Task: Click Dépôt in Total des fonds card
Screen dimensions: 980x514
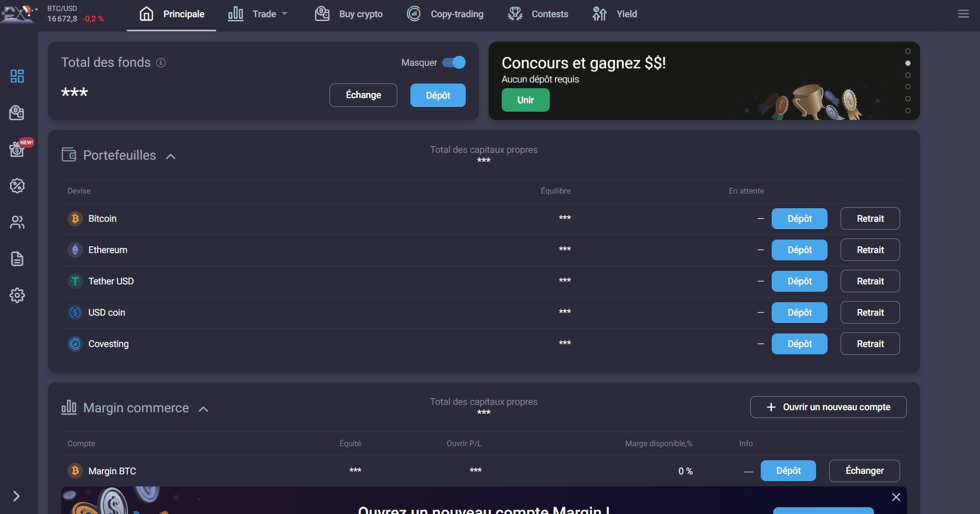Action: click(438, 95)
